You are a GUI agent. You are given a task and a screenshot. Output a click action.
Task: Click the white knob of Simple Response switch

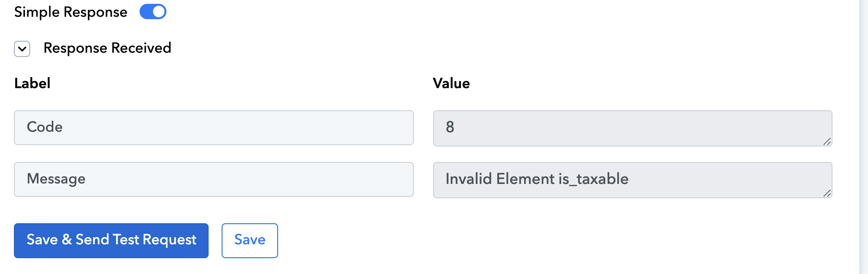[x=159, y=11]
